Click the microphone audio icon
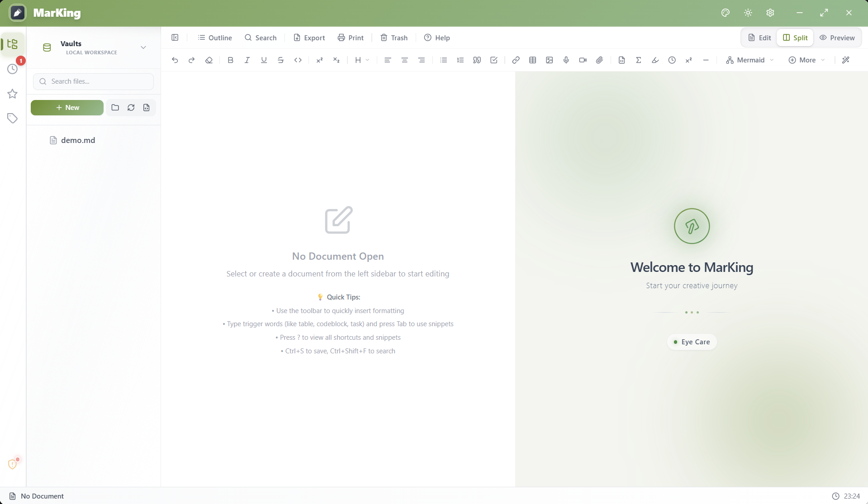The image size is (868, 504). click(566, 60)
